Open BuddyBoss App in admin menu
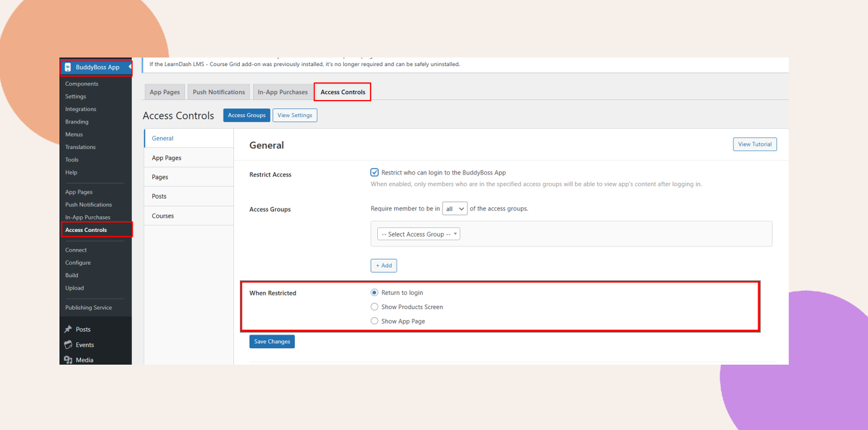The width and height of the screenshot is (868, 430). click(96, 67)
